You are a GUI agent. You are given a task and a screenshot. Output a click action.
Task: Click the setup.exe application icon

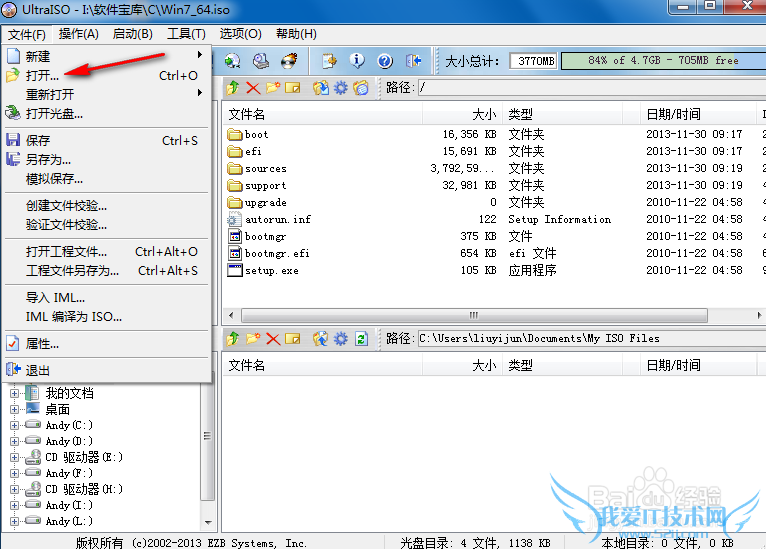point(235,270)
